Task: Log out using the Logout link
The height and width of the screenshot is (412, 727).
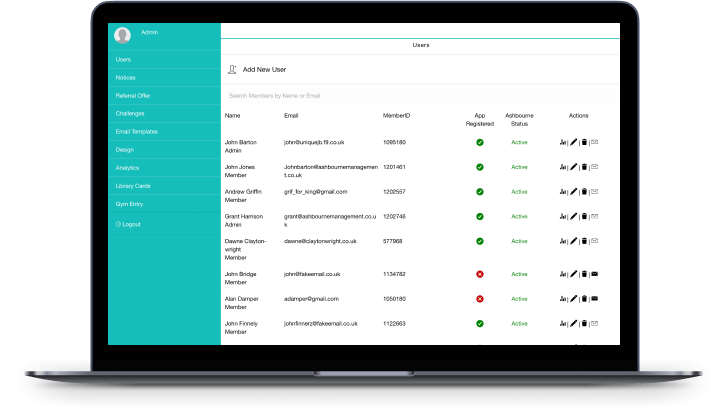Action: (x=128, y=223)
